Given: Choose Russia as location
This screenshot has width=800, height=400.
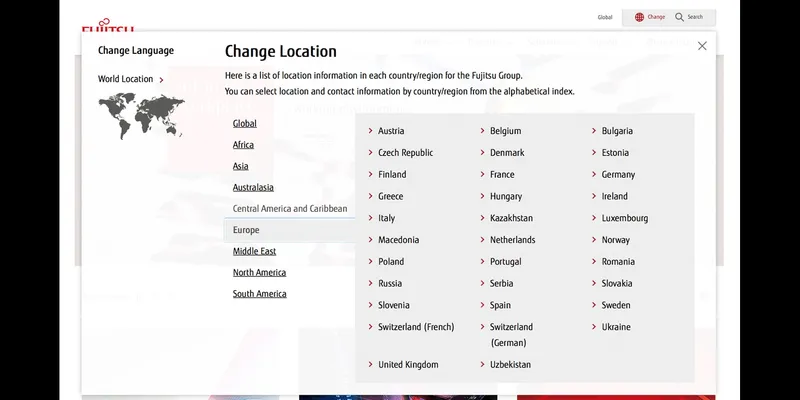Looking at the screenshot, I should pos(390,284).
